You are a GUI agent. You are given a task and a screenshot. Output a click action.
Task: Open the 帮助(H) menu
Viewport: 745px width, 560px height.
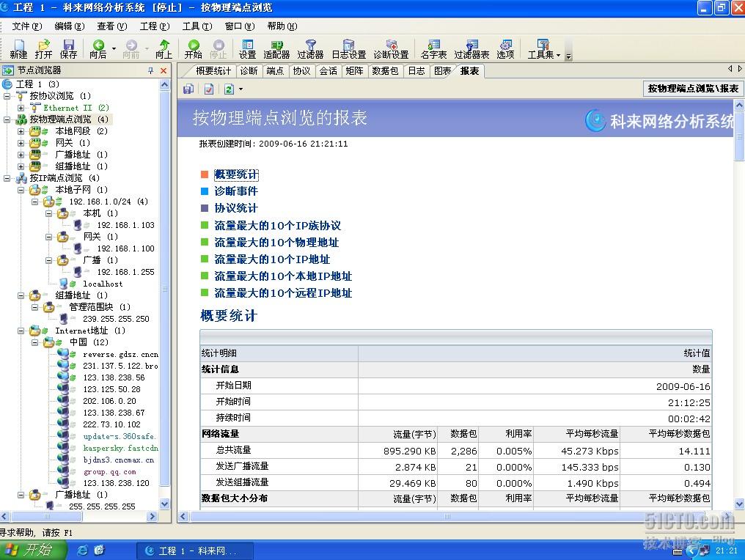282,26
